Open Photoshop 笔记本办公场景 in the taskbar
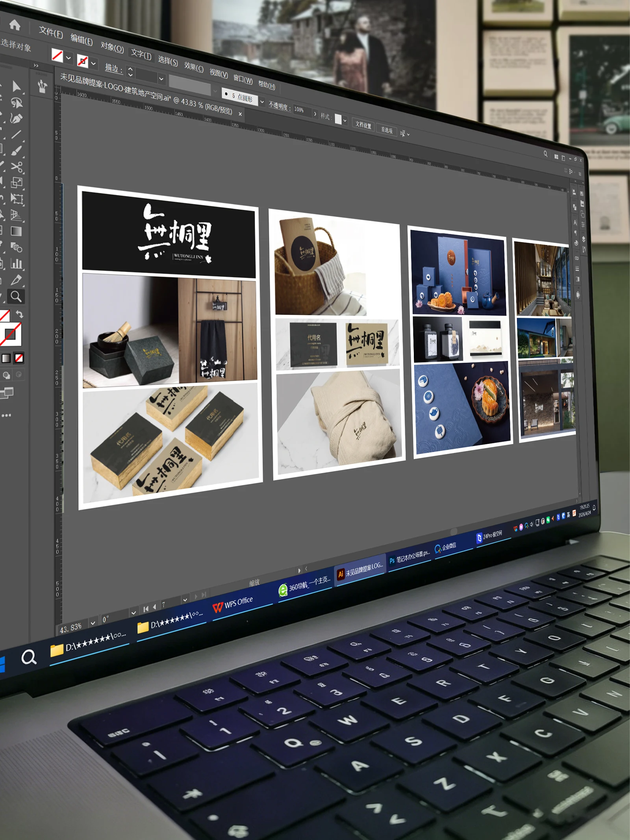The image size is (630, 840). point(409,557)
